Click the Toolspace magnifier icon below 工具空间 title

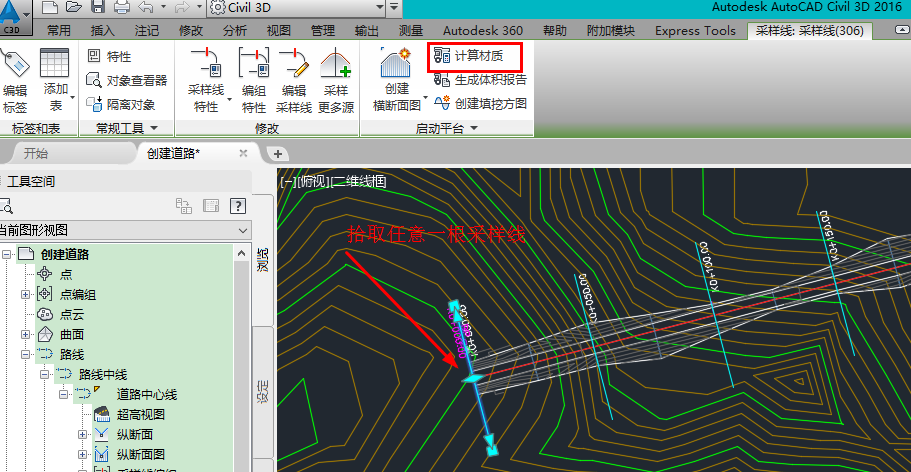(6, 206)
